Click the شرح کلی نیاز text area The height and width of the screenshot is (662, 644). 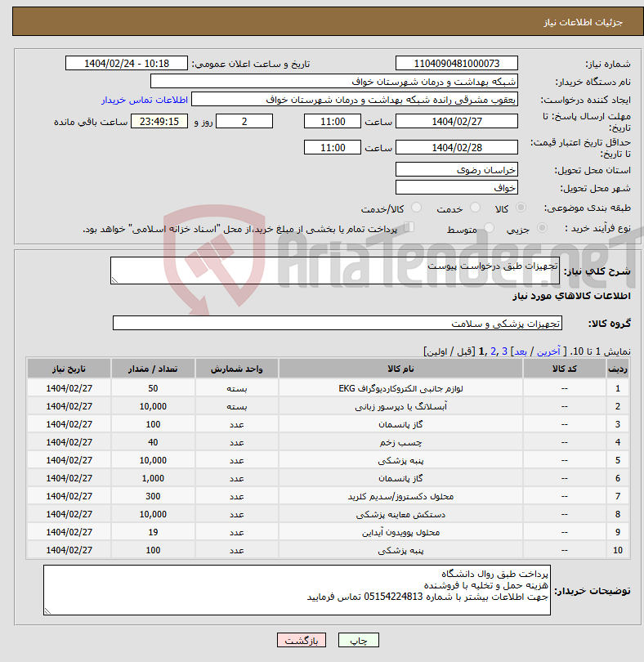[x=335, y=271]
